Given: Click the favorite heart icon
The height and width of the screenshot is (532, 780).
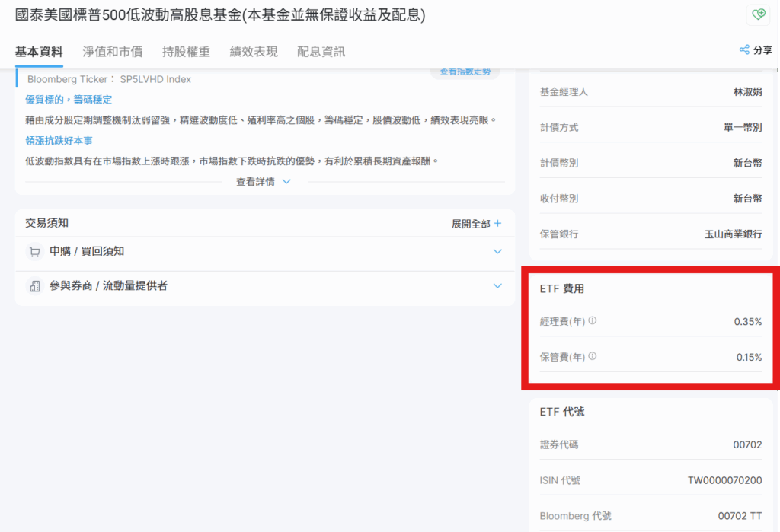Looking at the screenshot, I should (x=759, y=14).
